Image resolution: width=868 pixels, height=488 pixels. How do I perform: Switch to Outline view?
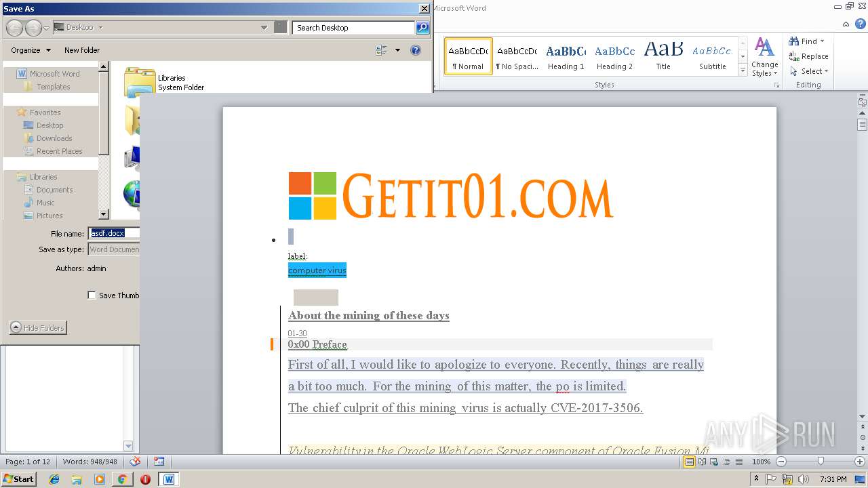point(725,462)
